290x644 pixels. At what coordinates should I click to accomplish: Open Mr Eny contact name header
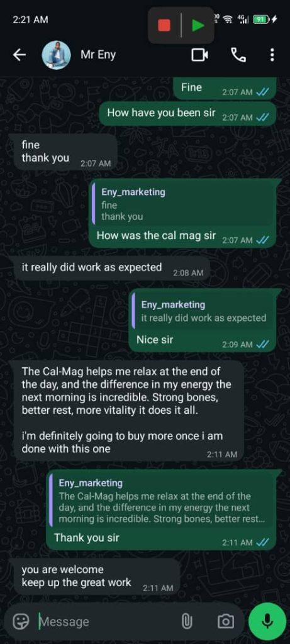tap(98, 55)
